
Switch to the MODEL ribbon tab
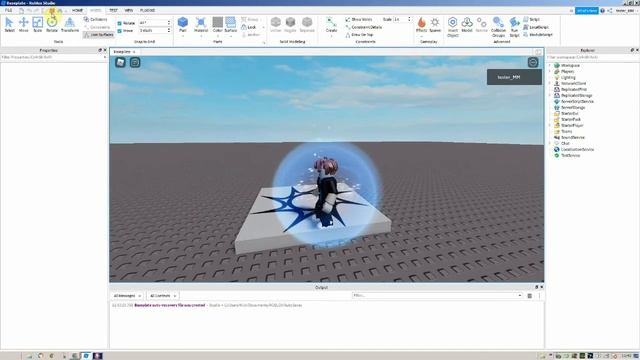tap(96, 10)
